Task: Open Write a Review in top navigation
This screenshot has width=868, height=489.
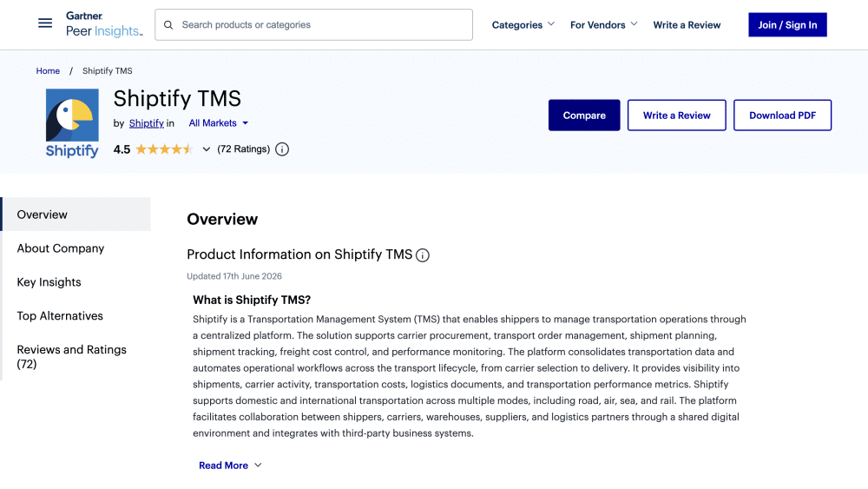Action: (x=687, y=25)
